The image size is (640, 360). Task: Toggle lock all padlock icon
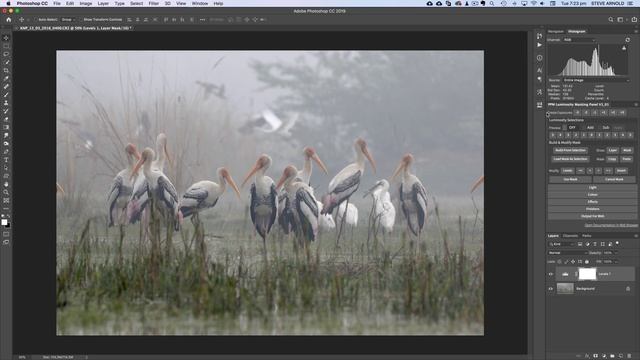(587, 262)
